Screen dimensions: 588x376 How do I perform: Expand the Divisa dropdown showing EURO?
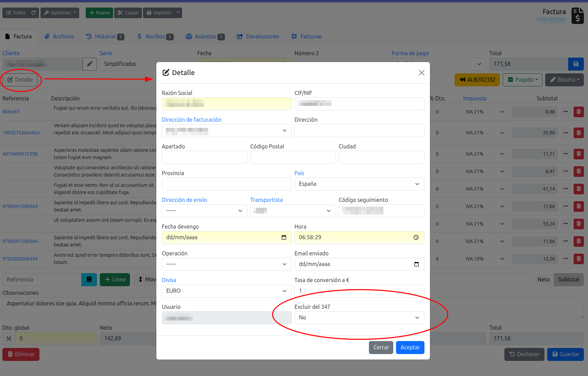pyautogui.click(x=226, y=291)
